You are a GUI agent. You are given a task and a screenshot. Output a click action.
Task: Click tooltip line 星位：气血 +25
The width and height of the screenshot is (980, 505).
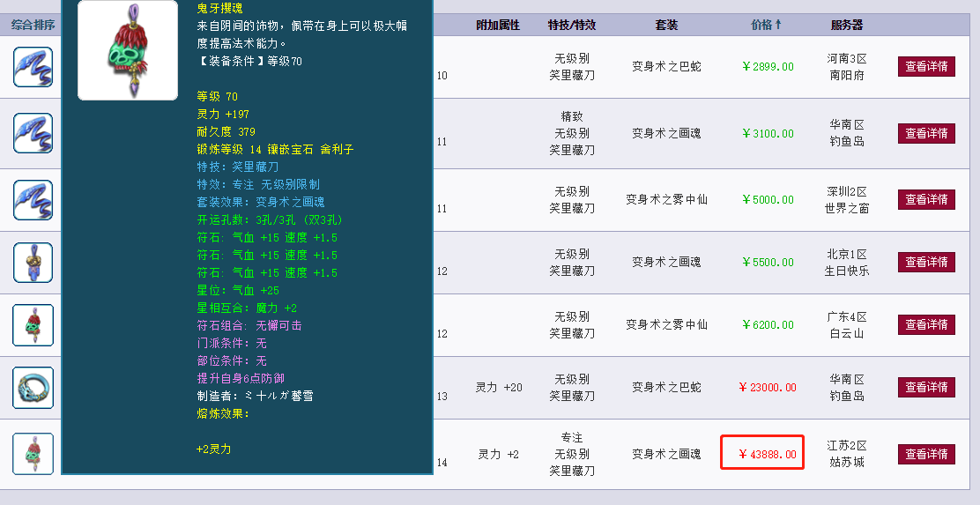(x=238, y=291)
